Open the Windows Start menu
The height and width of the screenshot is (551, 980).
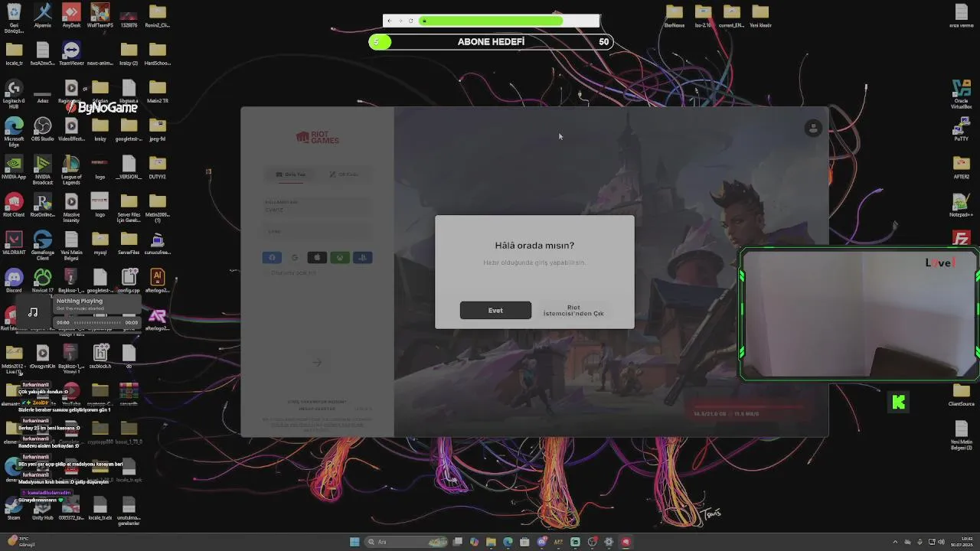pos(354,542)
